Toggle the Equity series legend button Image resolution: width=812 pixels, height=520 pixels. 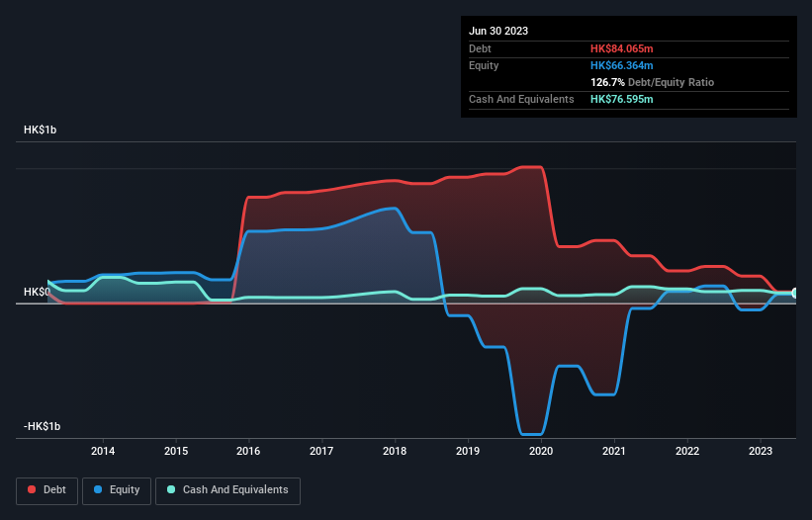click(117, 490)
